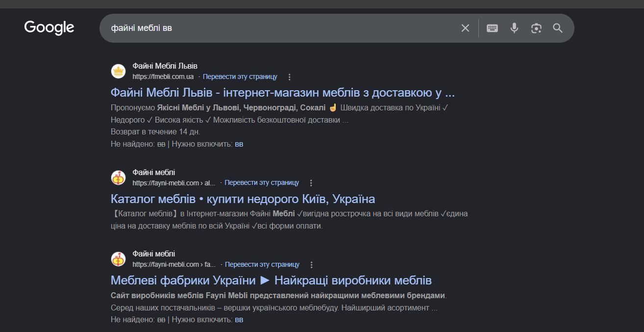Click the Google logo
The height and width of the screenshot is (332, 644).
click(x=49, y=27)
